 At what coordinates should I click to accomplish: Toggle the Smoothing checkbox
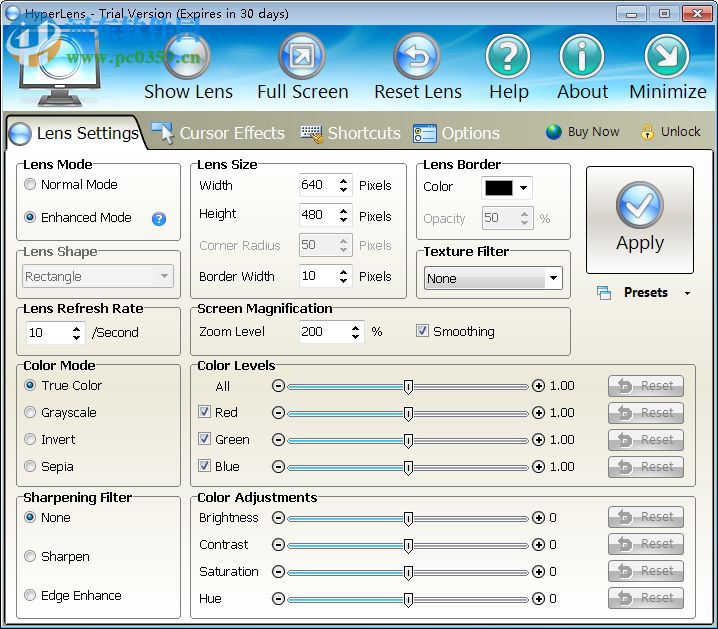click(422, 332)
